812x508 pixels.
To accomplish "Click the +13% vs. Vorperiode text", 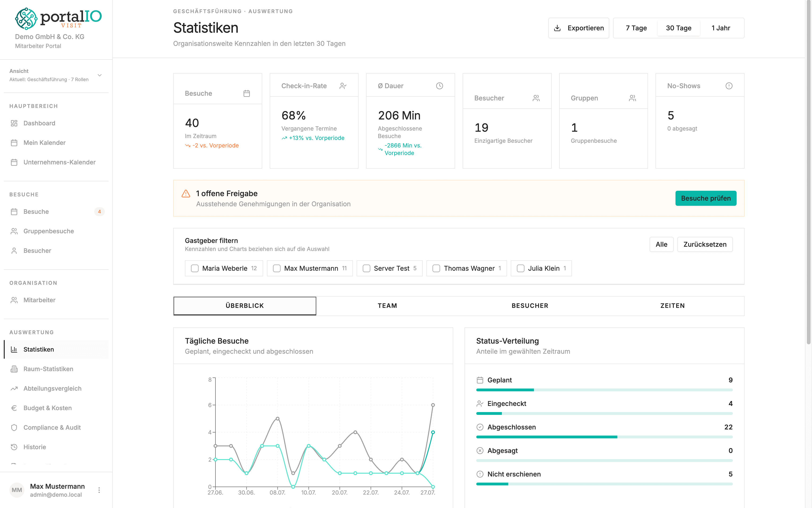I will pos(316,138).
